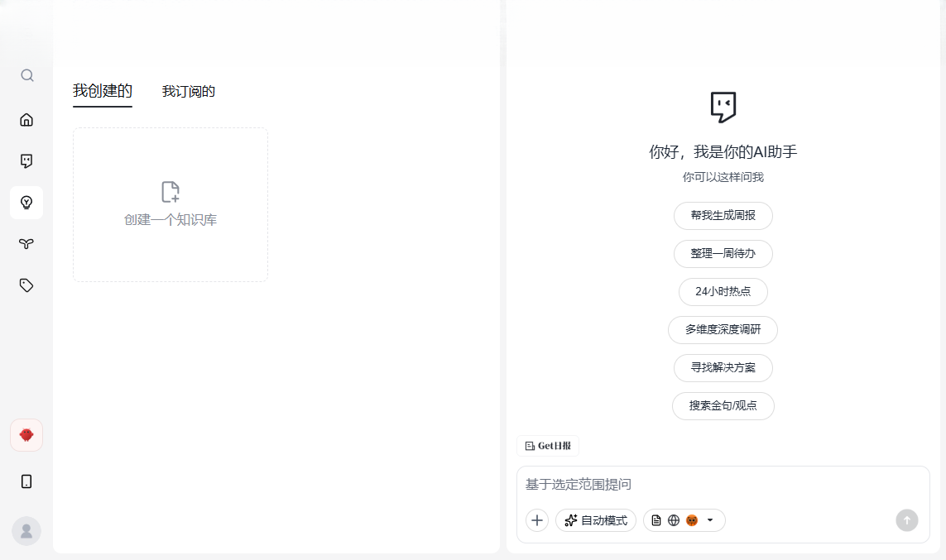This screenshot has height=560, width=946.
Task: Click the 多维度深度调研 suggestion
Action: pos(723,330)
